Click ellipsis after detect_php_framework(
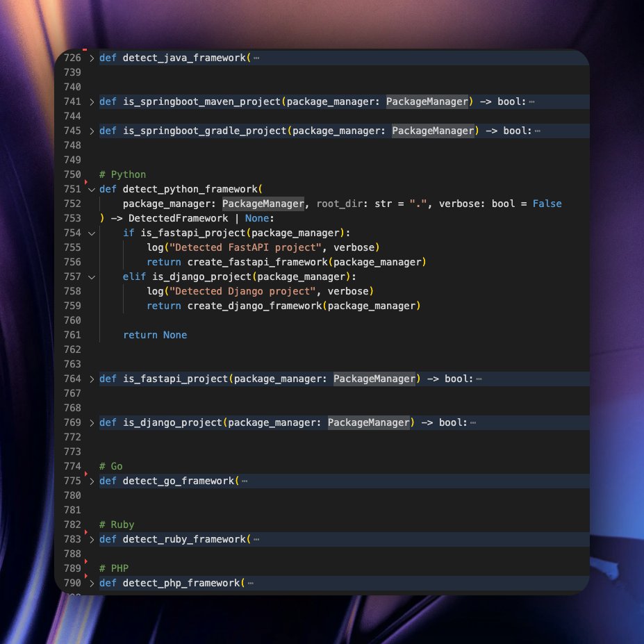644x644 pixels. (x=251, y=584)
